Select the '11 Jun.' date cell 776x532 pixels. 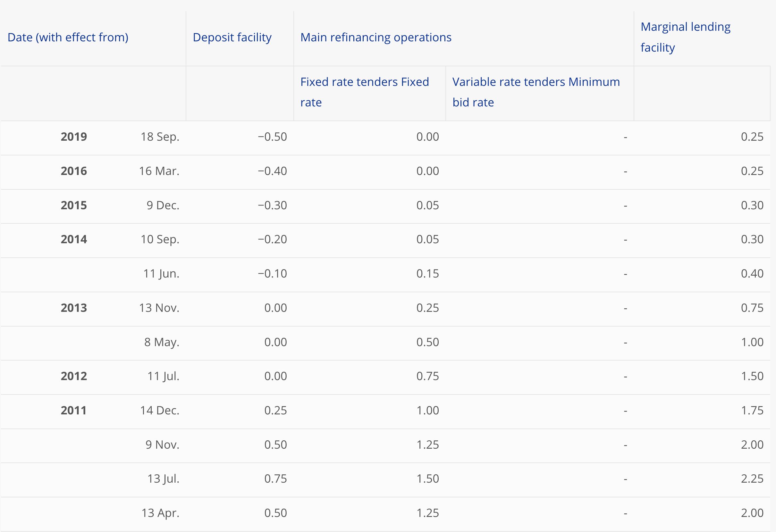[x=161, y=274]
